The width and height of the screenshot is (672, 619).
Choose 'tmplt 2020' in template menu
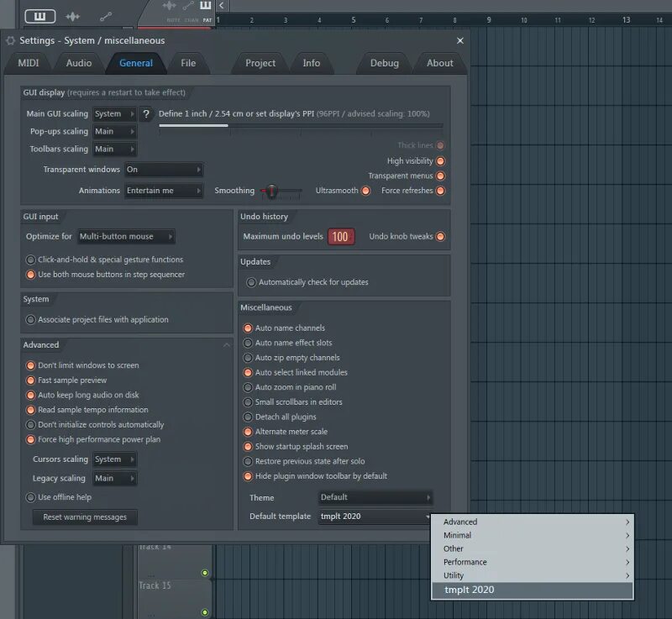(533, 590)
